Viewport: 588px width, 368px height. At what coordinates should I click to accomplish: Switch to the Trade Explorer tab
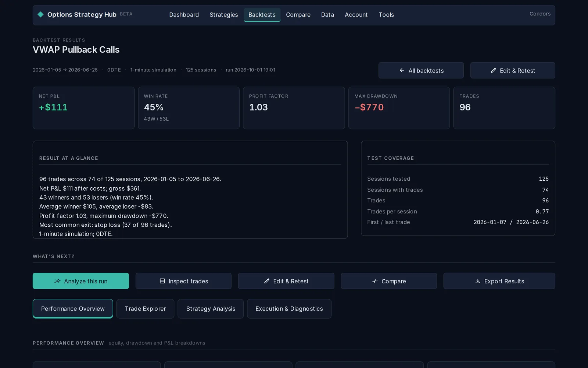click(145, 309)
